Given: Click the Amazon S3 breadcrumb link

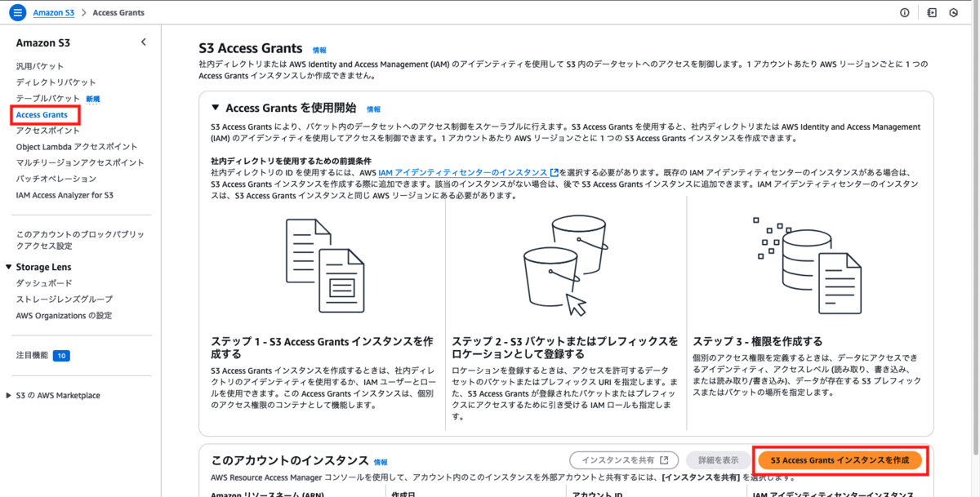Looking at the screenshot, I should click(52, 13).
